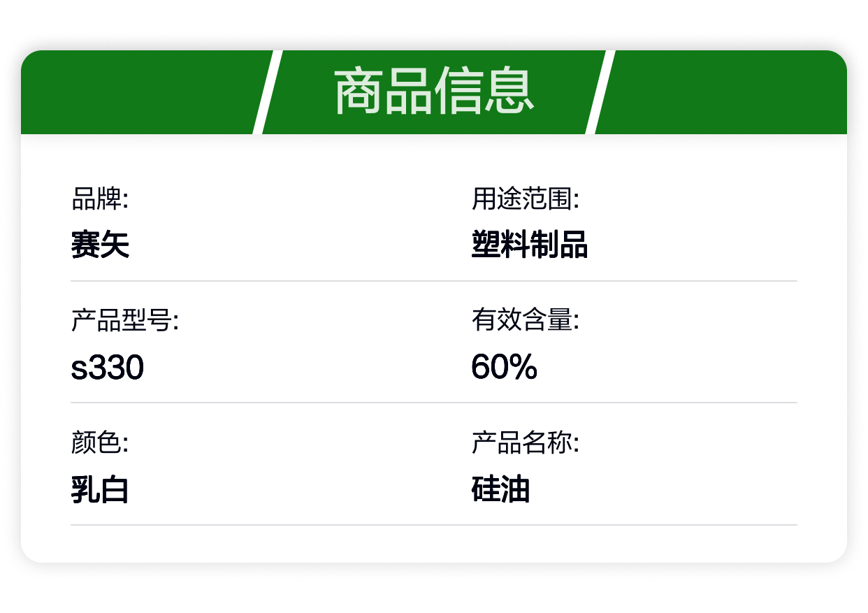Click the value 塑料制品
This screenshot has height=613, width=868.
tap(530, 245)
